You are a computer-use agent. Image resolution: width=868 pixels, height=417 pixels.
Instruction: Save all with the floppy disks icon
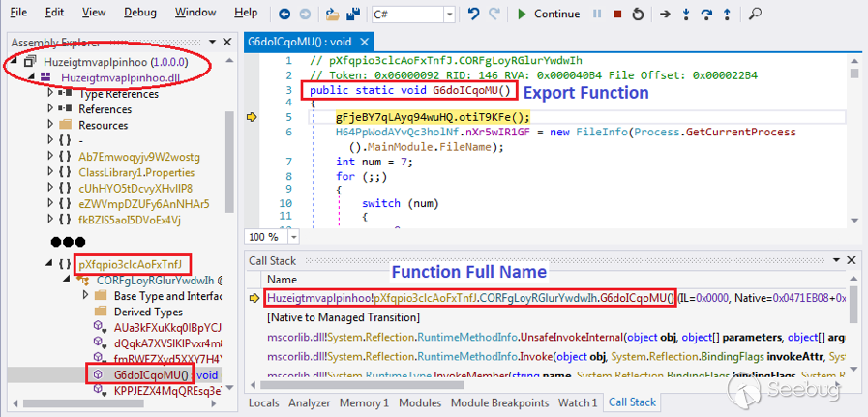pyautogui.click(x=351, y=14)
